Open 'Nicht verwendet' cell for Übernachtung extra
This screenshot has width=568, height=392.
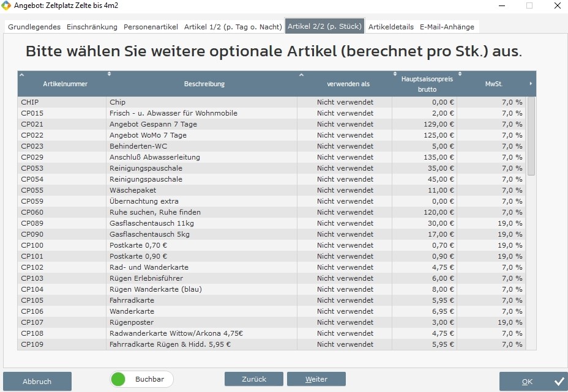[x=345, y=201]
